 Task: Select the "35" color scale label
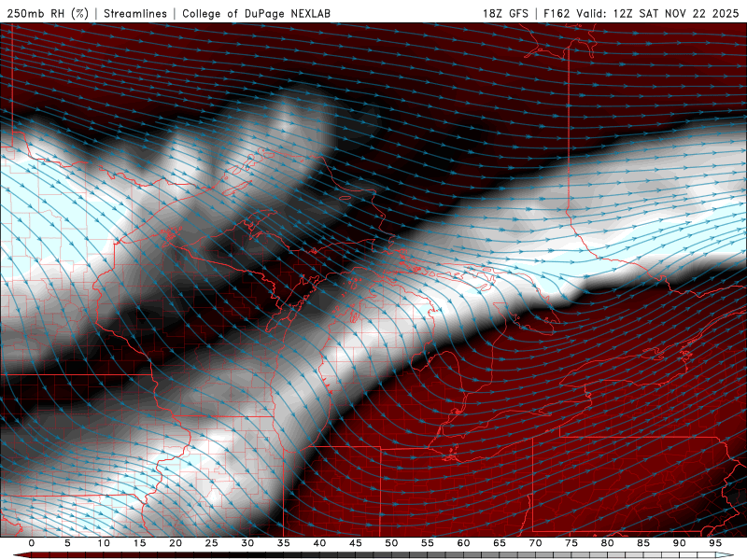coord(284,543)
